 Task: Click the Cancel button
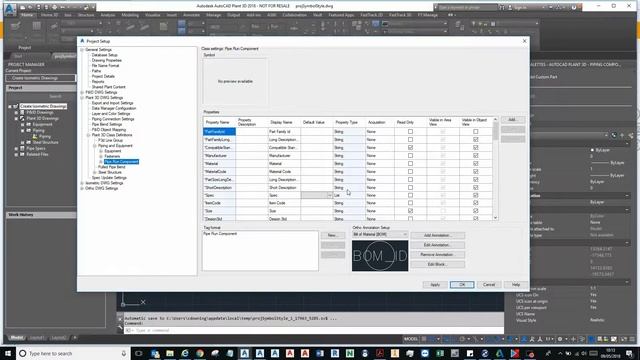[x=489, y=284]
